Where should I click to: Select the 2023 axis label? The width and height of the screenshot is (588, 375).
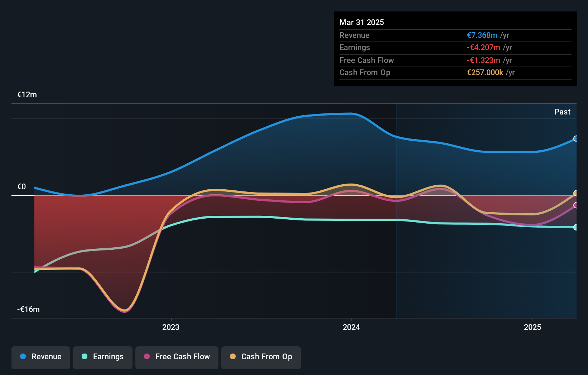[171, 327]
